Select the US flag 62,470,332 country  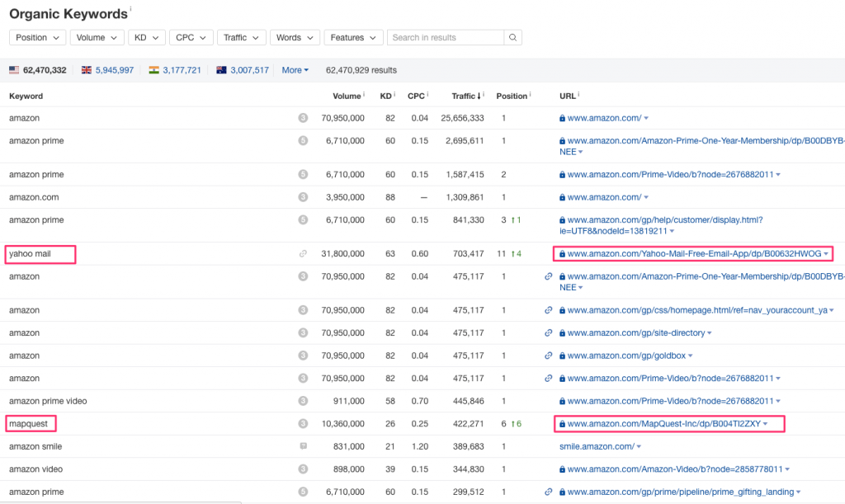pyautogui.click(x=38, y=70)
